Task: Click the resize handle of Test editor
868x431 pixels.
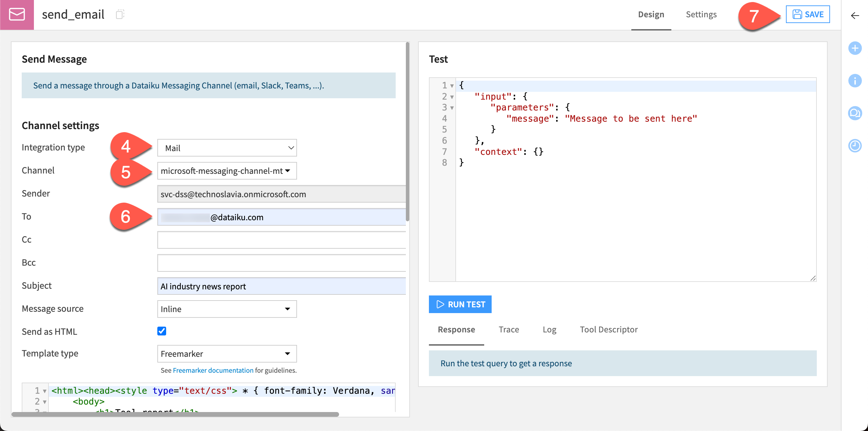Action: click(813, 278)
